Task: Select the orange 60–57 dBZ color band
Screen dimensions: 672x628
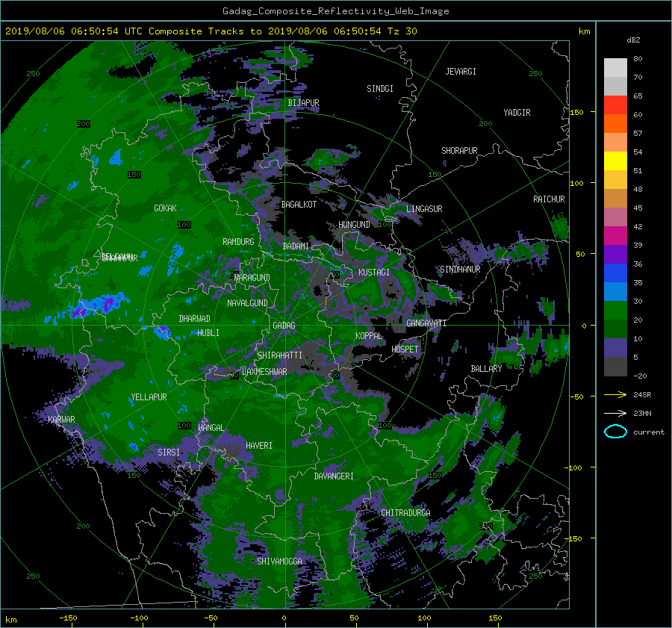Action: 615,123
